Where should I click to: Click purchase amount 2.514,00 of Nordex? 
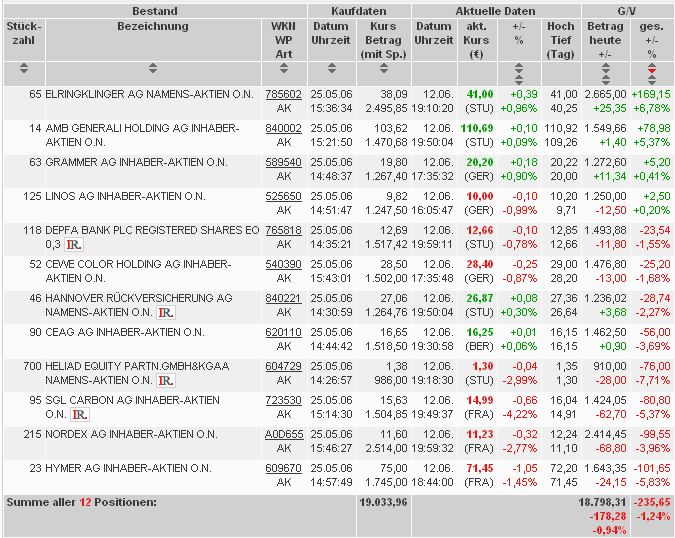386,448
